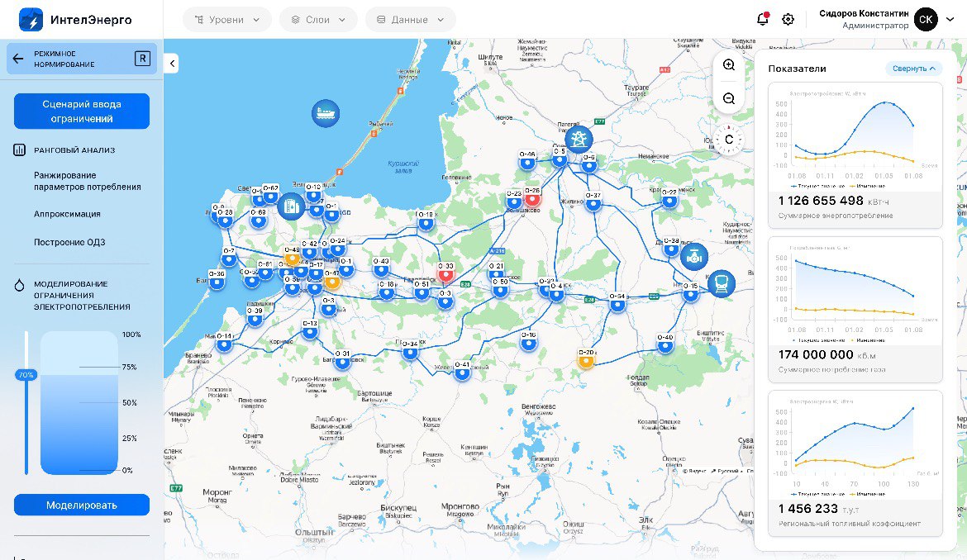Click the red alert marker O-26
The height and width of the screenshot is (560, 967).
(532, 198)
